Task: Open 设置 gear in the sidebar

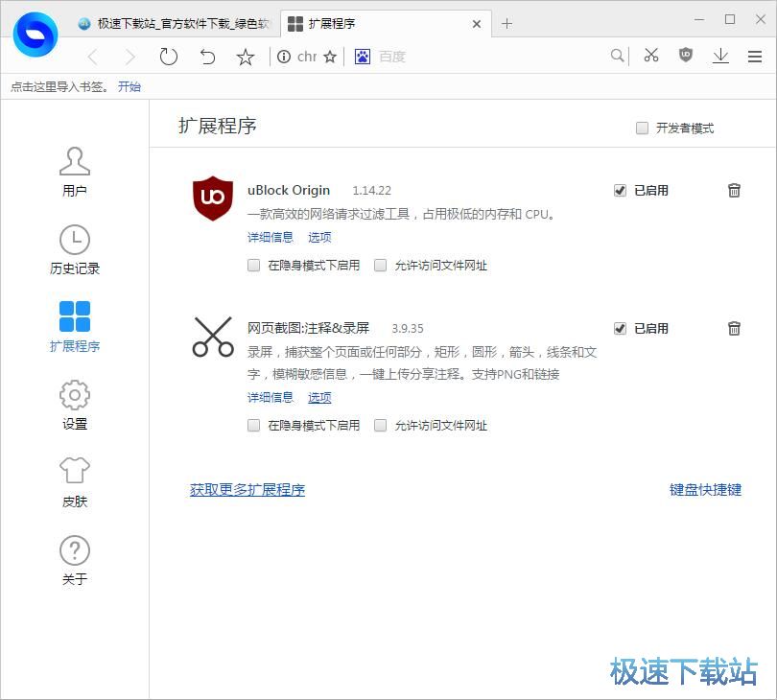Action: pyautogui.click(x=75, y=406)
